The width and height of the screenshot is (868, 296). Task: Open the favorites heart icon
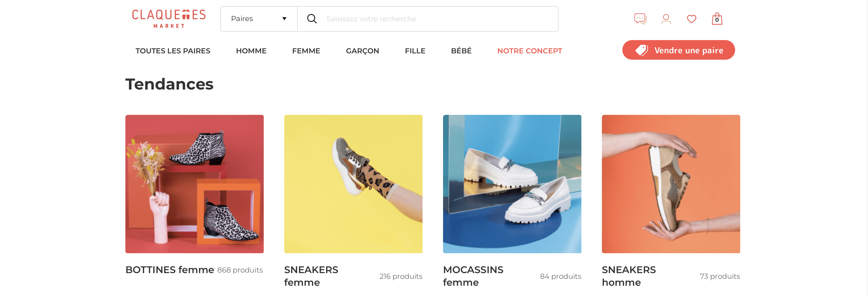click(691, 19)
